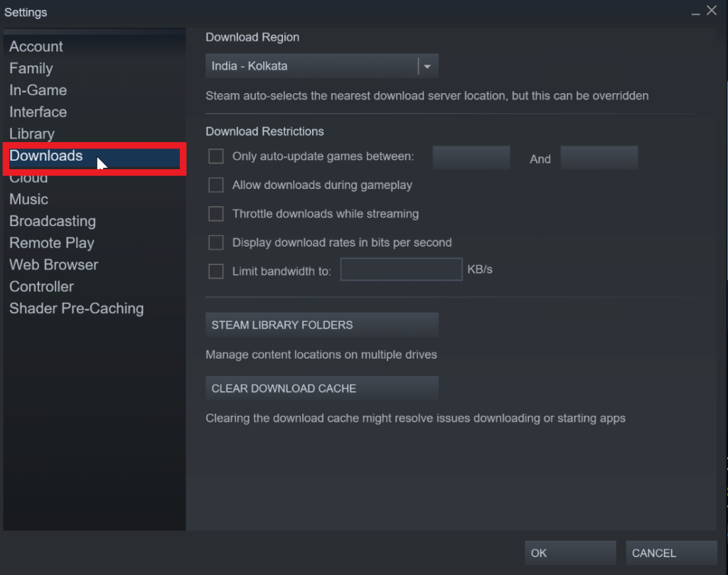Open the Music settings section

[28, 199]
